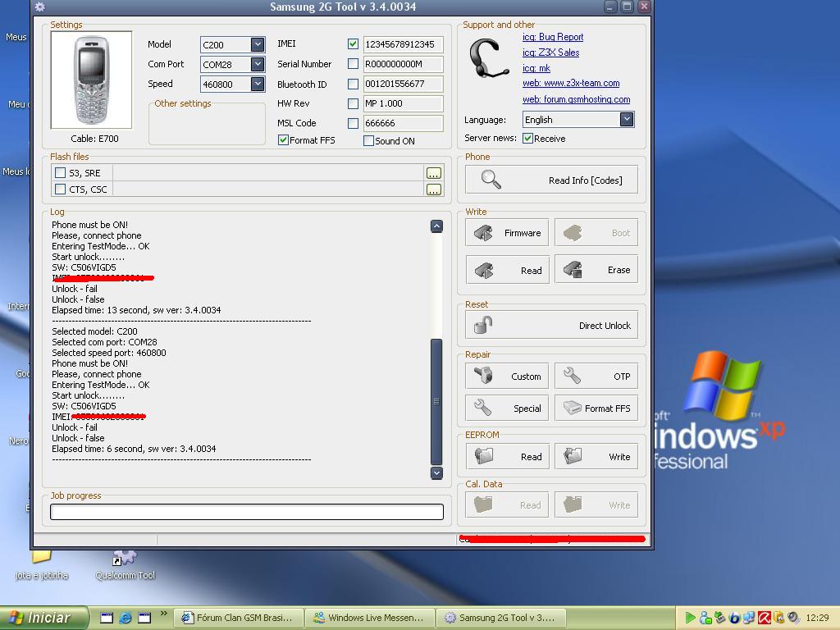Browse for CTS, CSC flash file
This screenshot has height=630, width=840.
tap(434, 189)
